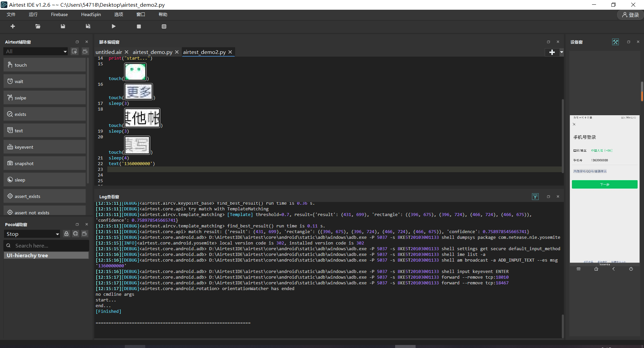Open the 窗口 menu
Screen dimensions: 644x348
pyautogui.click(x=141, y=14)
